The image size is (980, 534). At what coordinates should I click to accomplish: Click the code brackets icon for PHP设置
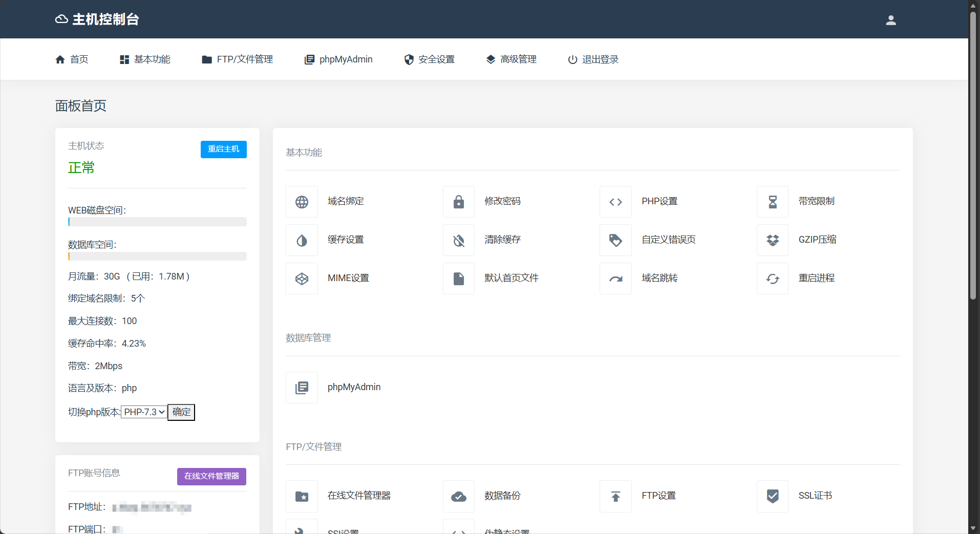(x=615, y=202)
